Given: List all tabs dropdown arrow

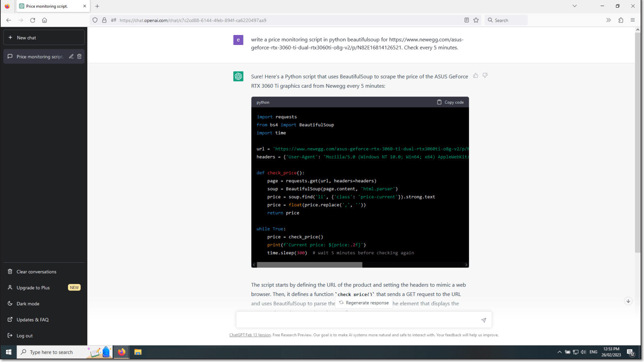Looking at the screenshot, I should pyautogui.click(x=575, y=6).
